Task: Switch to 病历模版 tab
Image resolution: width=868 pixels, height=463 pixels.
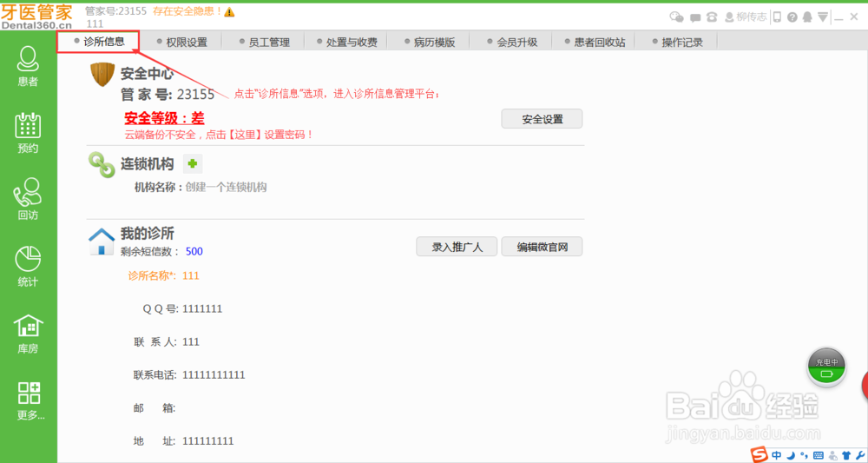Action: tap(428, 42)
